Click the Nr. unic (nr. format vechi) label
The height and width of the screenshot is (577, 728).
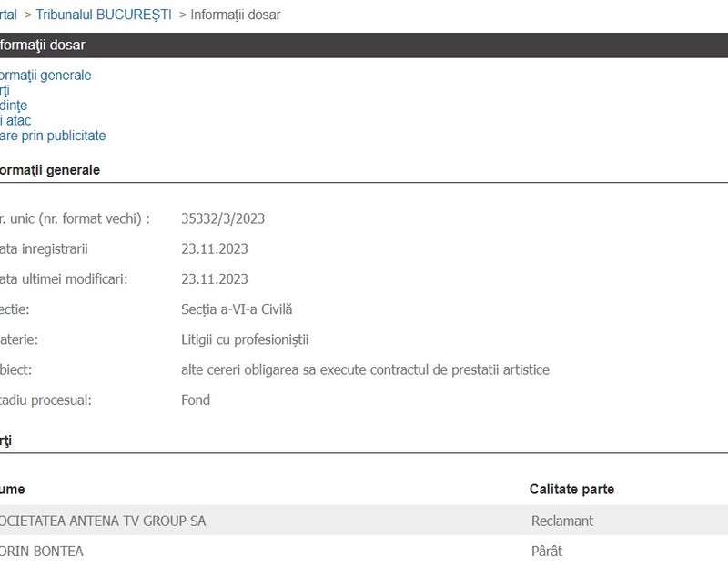click(x=76, y=218)
